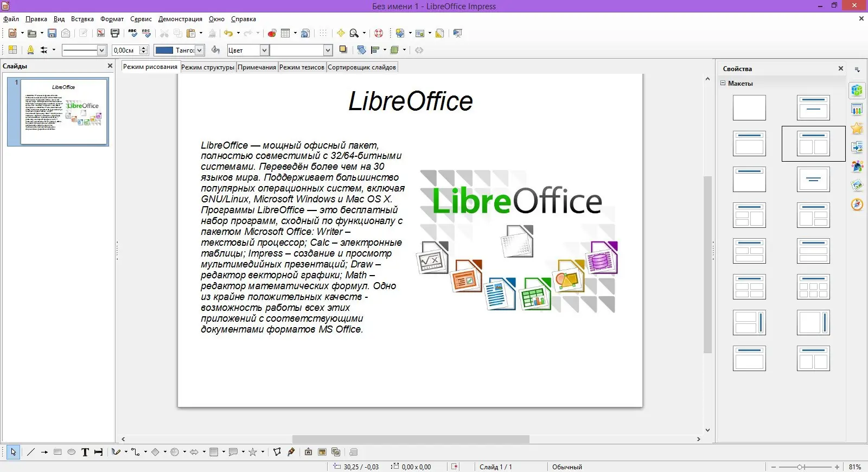This screenshot has height=472, width=868.
Task: Select the Centered Text layout
Action: click(813, 179)
